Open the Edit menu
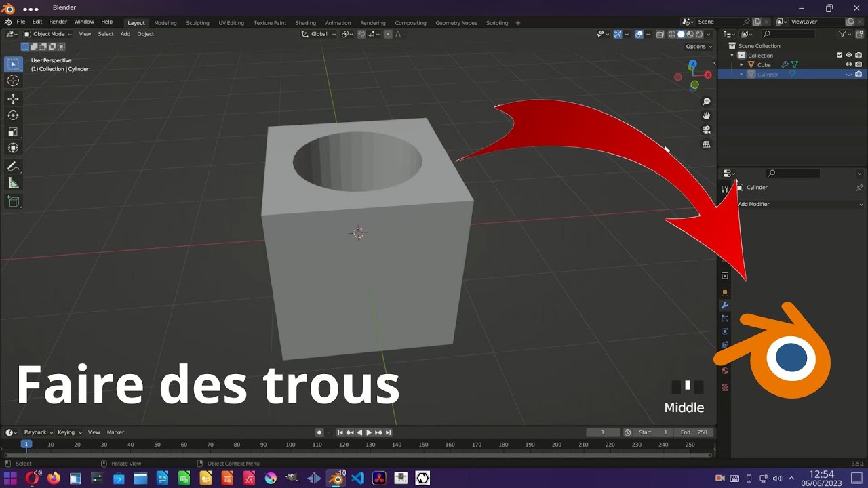 tap(37, 22)
